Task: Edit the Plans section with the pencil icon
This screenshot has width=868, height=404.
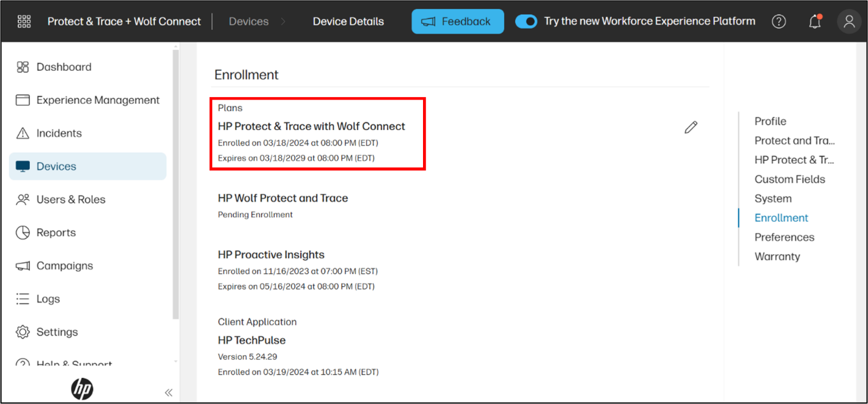Action: click(x=691, y=127)
